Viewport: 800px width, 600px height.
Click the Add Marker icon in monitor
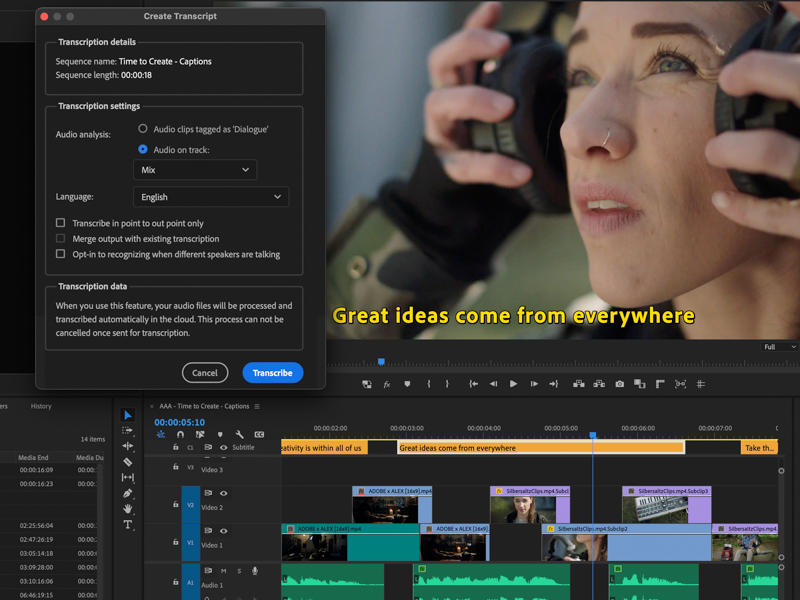click(407, 384)
